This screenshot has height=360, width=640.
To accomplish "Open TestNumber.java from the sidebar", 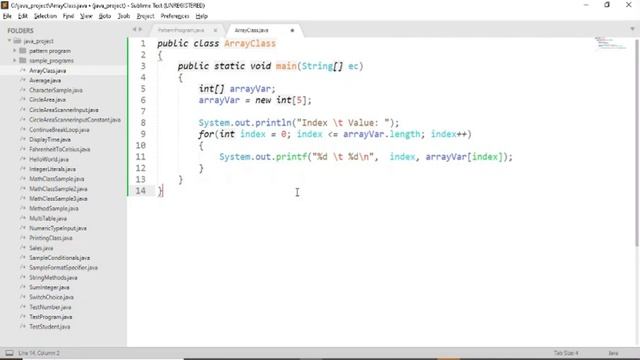I will (x=50, y=307).
